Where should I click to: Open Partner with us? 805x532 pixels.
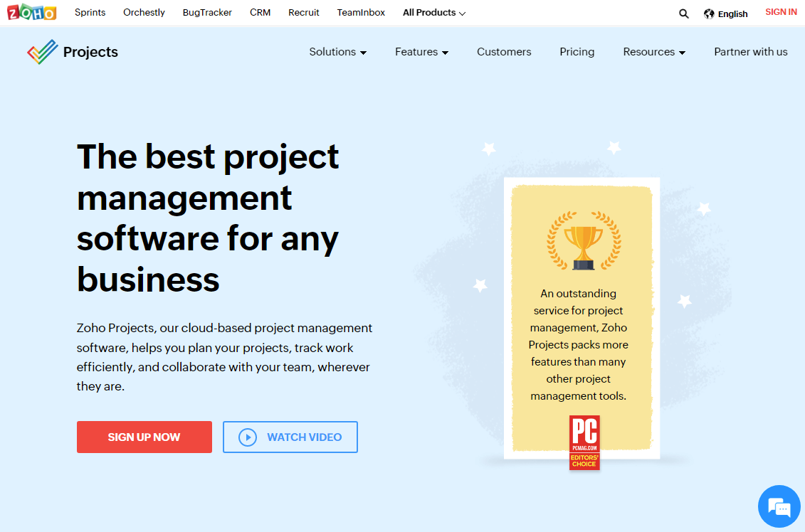751,52
